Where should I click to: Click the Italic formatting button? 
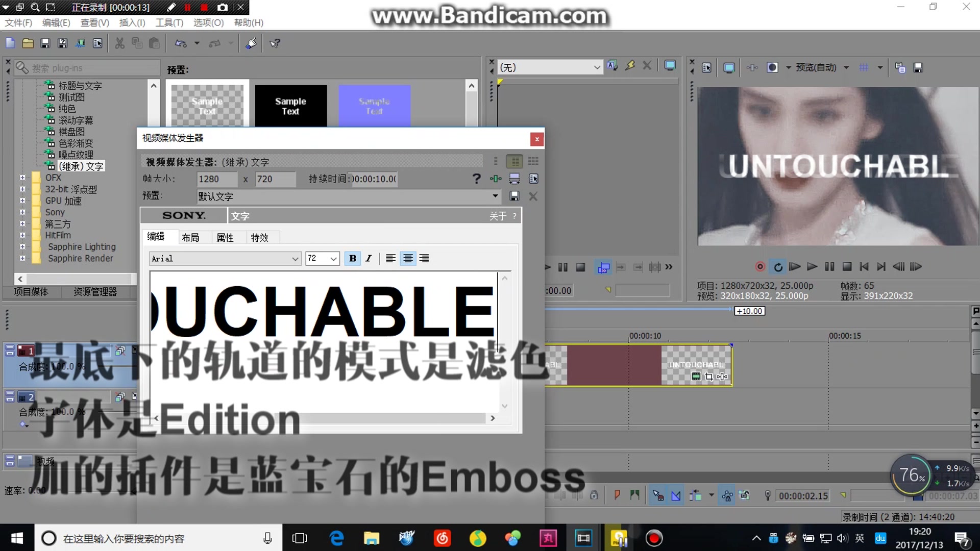(x=368, y=258)
